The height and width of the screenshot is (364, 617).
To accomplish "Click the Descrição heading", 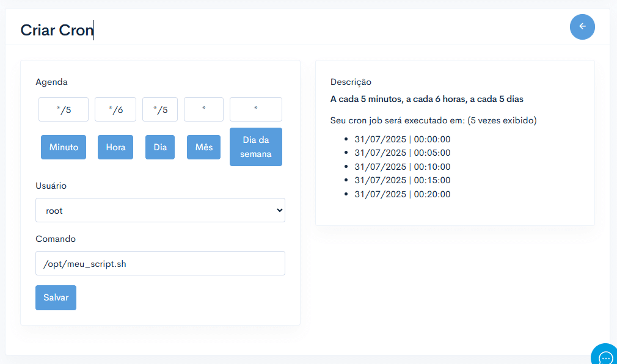I will click(351, 82).
